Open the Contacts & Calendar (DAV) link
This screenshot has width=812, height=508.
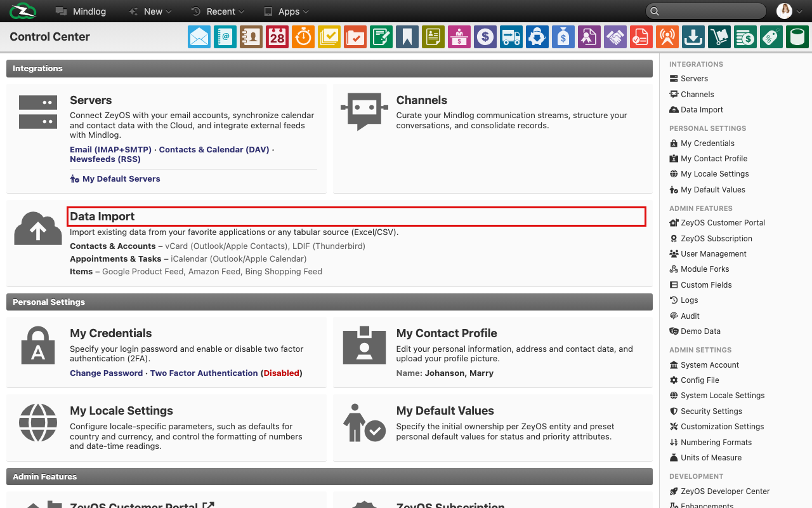(214, 150)
